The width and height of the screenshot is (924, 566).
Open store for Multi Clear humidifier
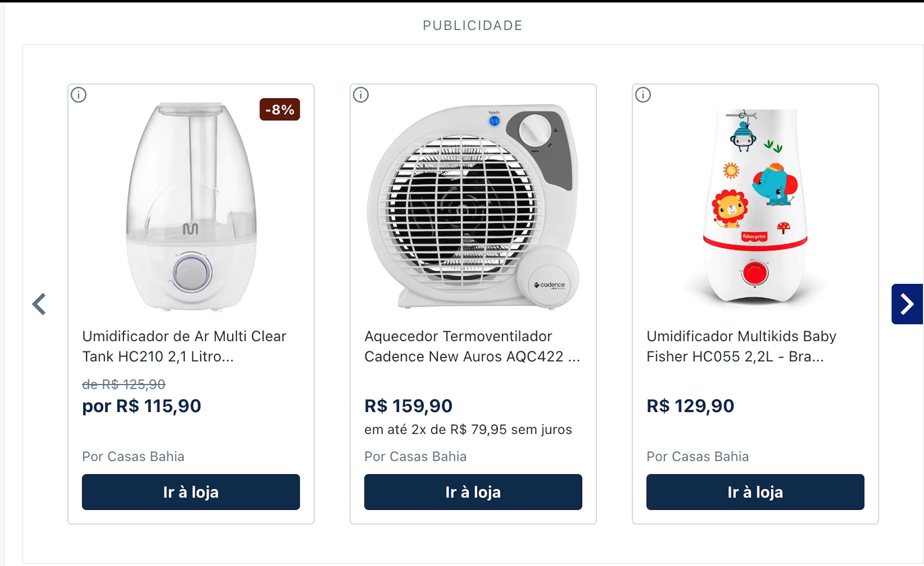[191, 492]
